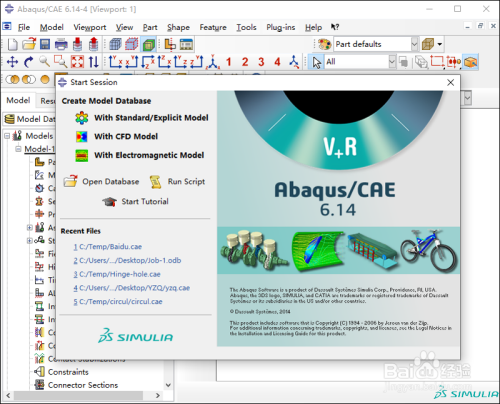Click the Print icon
The height and width of the screenshot is (404, 500).
coord(61,44)
